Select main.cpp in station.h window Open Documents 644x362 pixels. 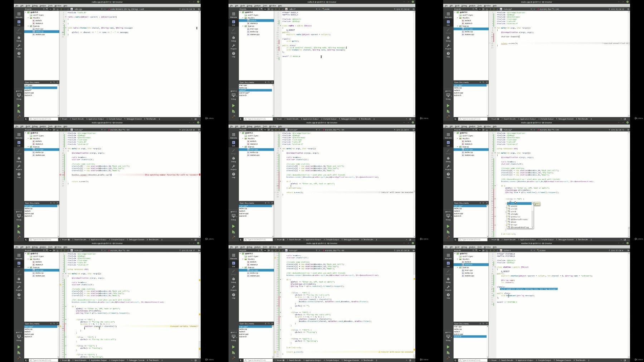coord(458,327)
